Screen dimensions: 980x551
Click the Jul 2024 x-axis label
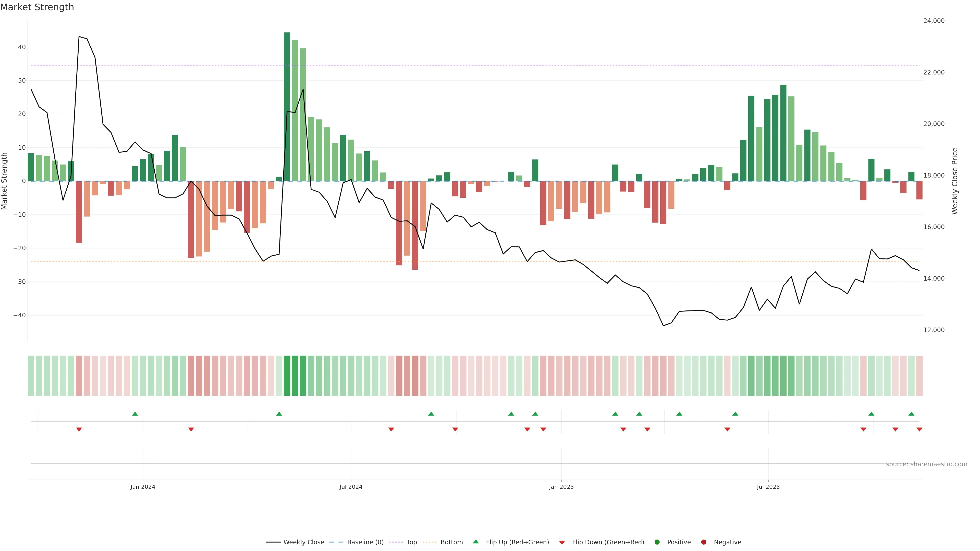351,487
